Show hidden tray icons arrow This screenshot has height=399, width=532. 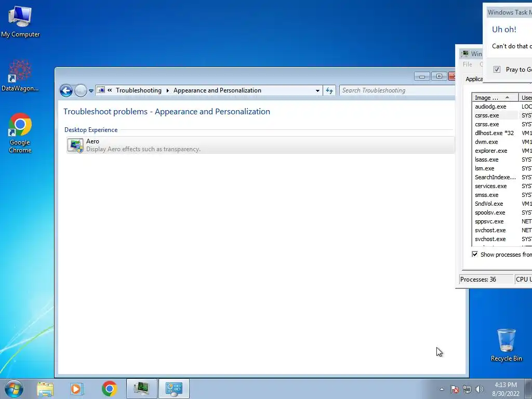442,389
